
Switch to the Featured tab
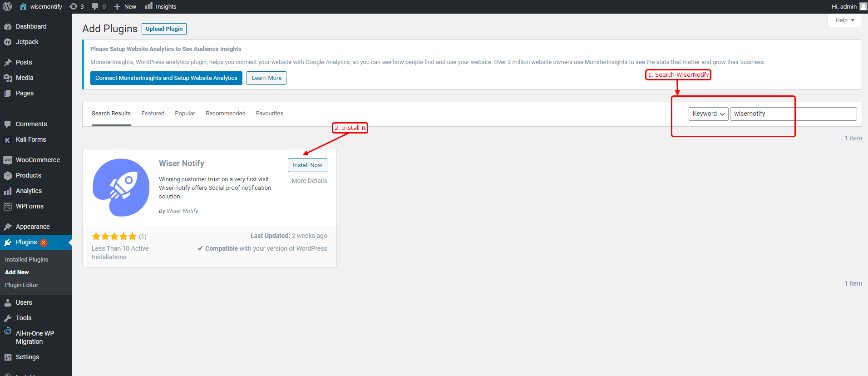(x=153, y=114)
